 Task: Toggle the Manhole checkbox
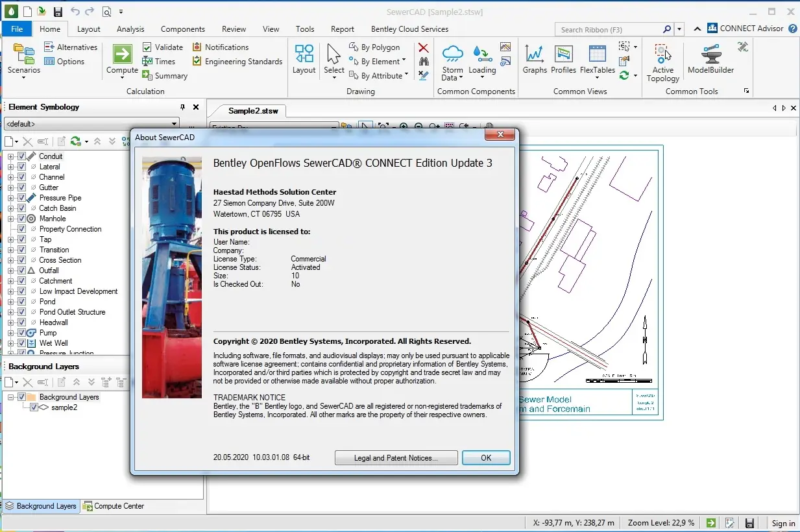coord(21,219)
